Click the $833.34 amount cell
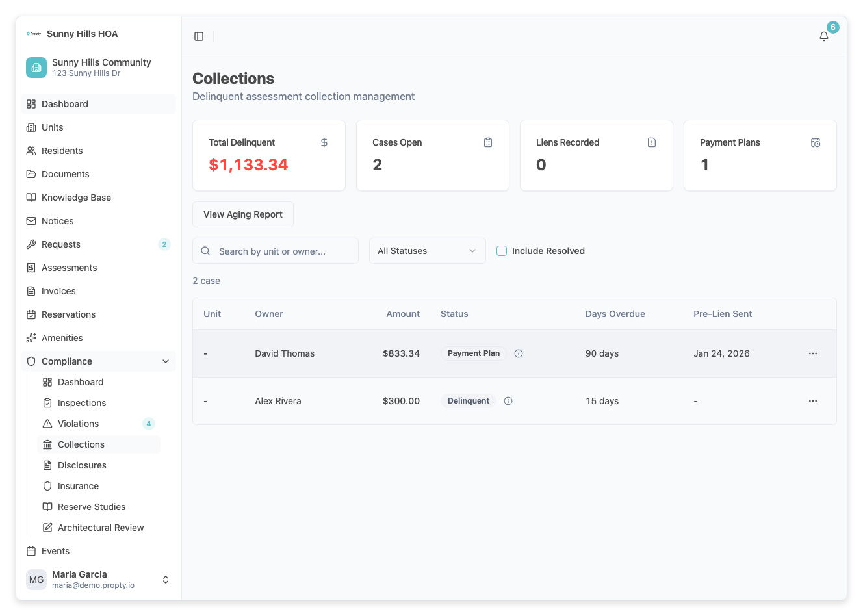 click(x=401, y=353)
